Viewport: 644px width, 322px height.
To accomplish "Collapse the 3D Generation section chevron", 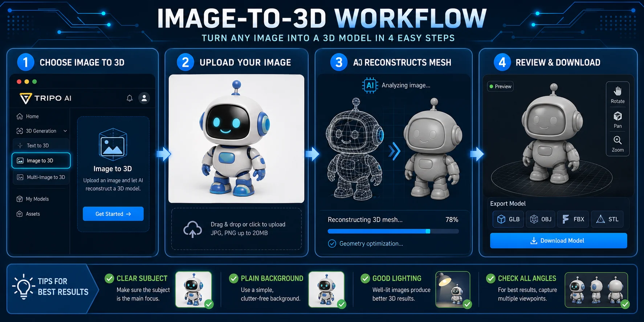I will (65, 131).
